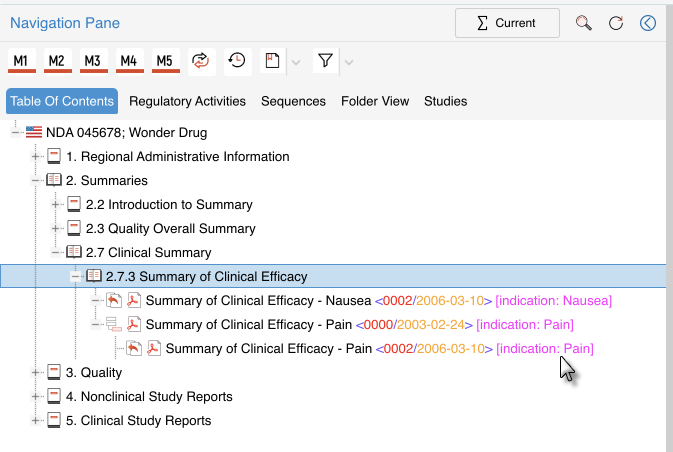673x452 pixels.
Task: Open the dropdown arrow beside the filter icon
Action: pyautogui.click(x=348, y=62)
